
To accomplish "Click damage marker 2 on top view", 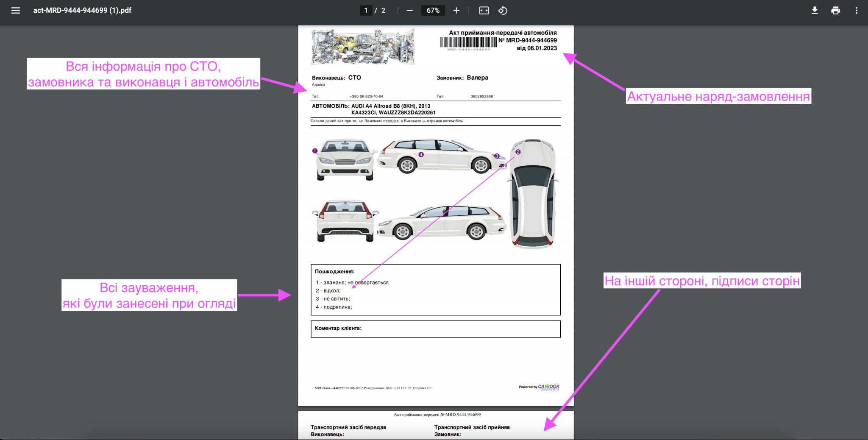I will click(x=518, y=152).
